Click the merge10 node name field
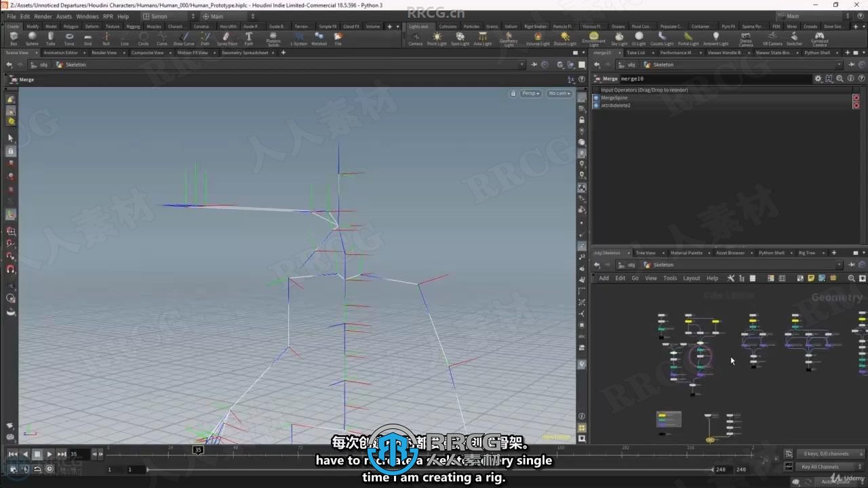Image resolution: width=868 pixels, height=488 pixels. tap(715, 79)
